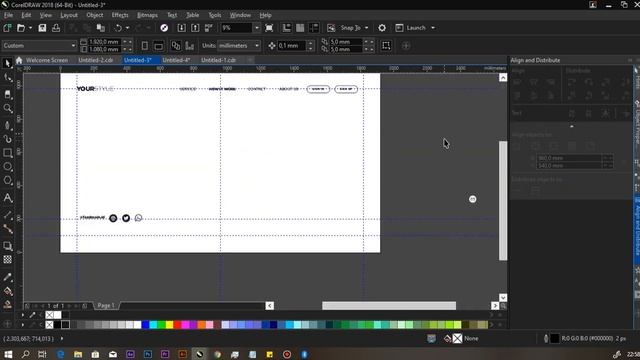Select the Polygon tool

coord(7,181)
